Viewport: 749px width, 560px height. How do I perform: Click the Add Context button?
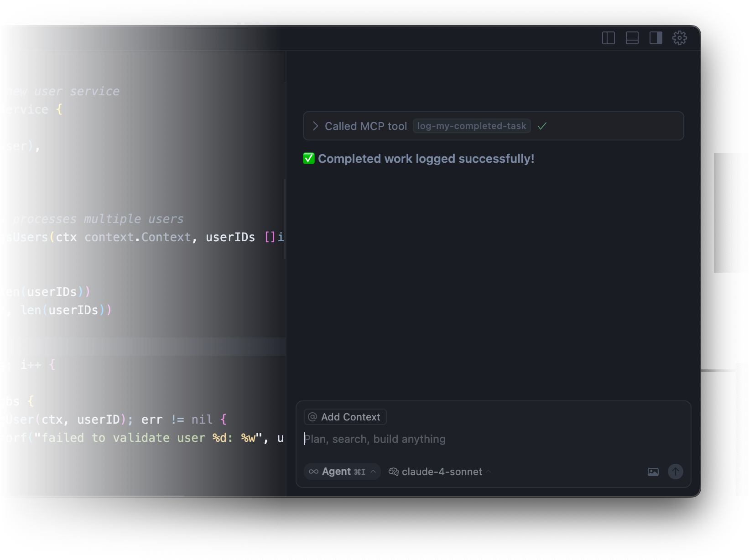click(345, 417)
